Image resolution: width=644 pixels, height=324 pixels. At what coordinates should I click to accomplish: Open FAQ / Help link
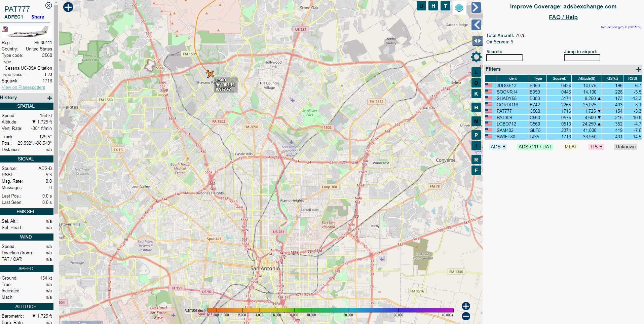[563, 17]
